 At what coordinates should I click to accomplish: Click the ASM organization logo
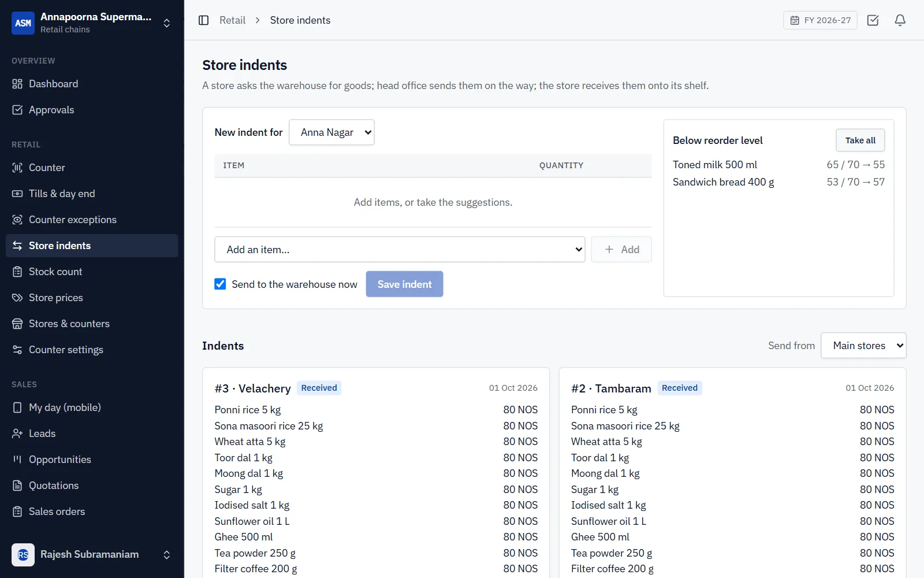(x=23, y=23)
